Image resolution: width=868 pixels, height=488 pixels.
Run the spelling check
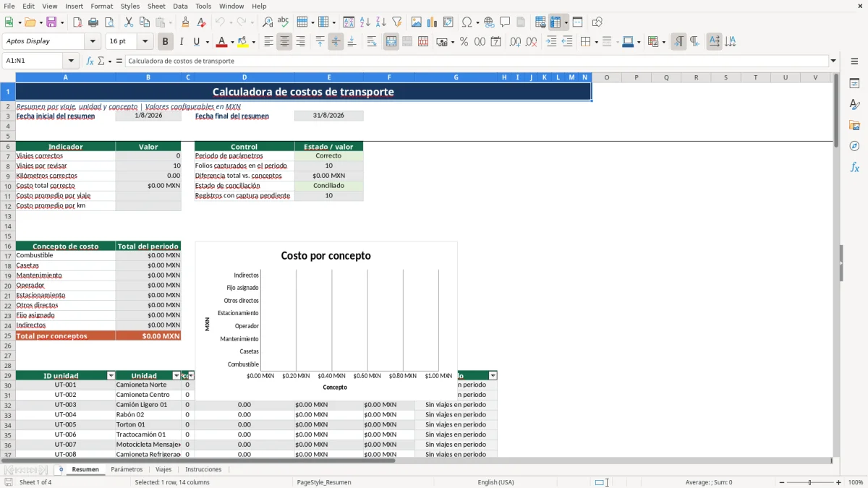tap(283, 22)
